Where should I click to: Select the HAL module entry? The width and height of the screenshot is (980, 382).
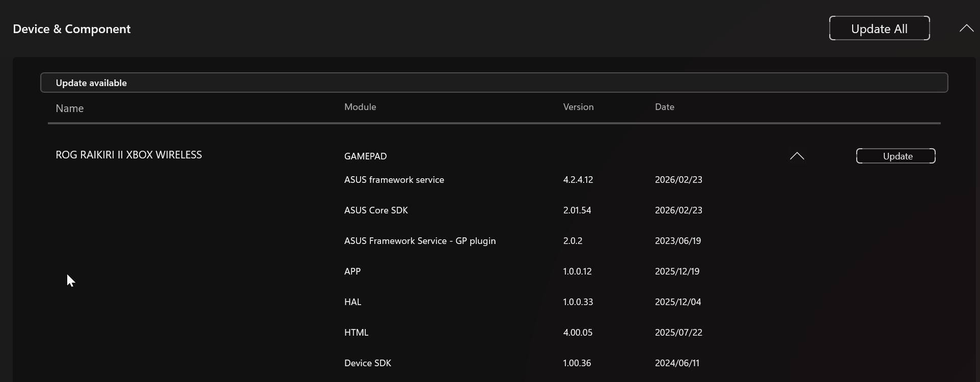pyautogui.click(x=352, y=302)
